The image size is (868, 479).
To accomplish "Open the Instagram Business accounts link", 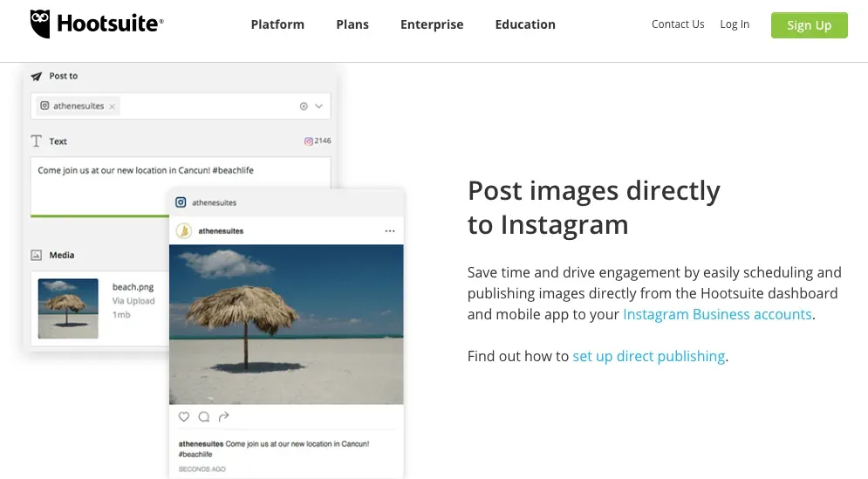I will pyautogui.click(x=717, y=314).
